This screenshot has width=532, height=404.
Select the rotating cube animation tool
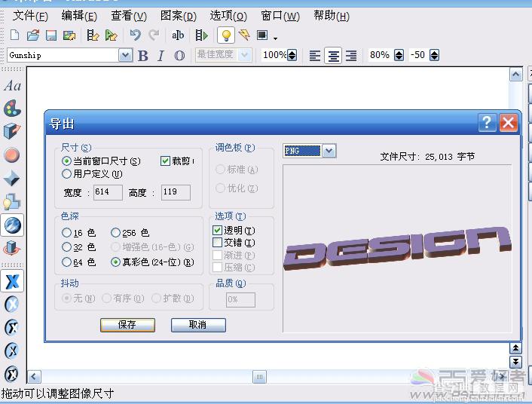[12, 247]
